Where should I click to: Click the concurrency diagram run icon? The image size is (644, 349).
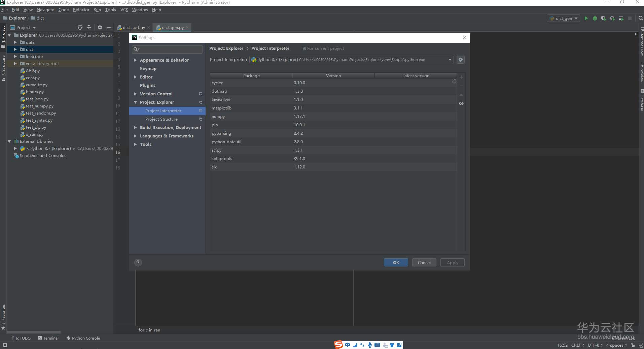(621, 18)
